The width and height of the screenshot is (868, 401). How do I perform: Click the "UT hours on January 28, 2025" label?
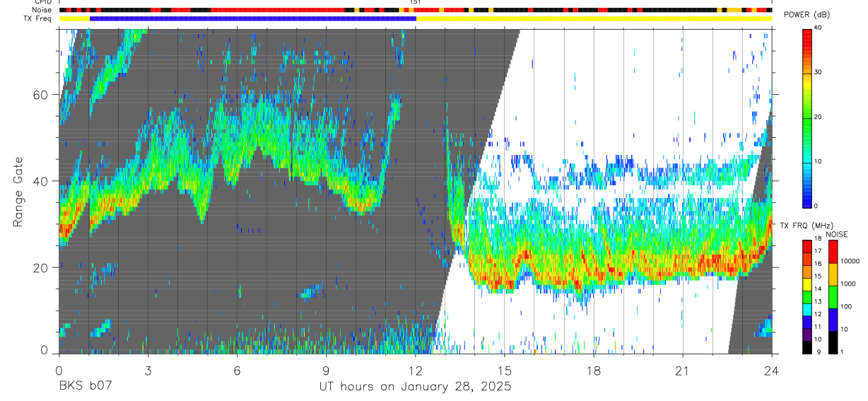414,388
